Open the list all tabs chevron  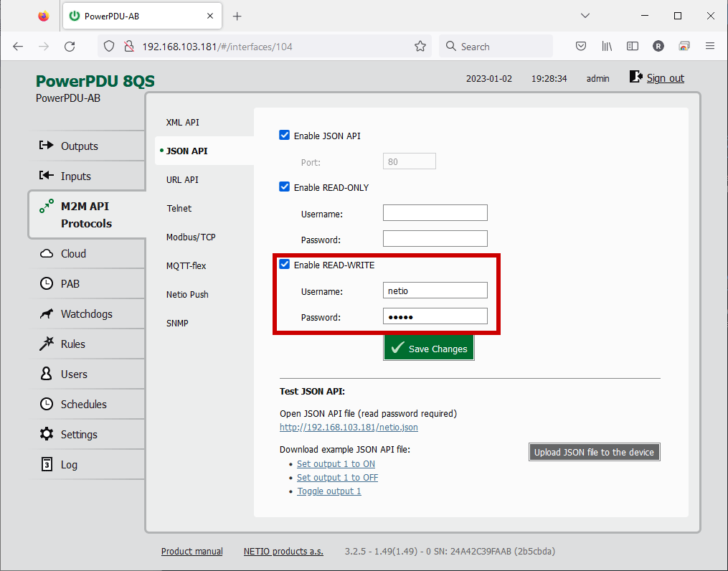tap(585, 16)
